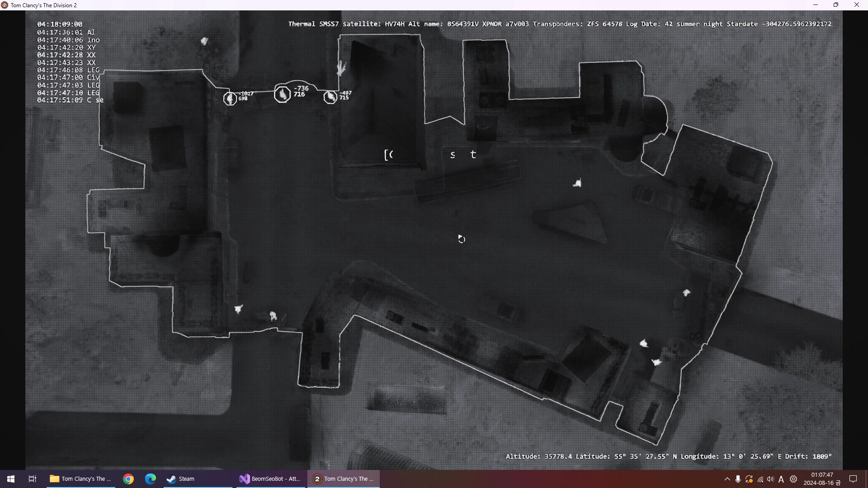The width and height of the screenshot is (868, 488).
Task: Click the settings gear in system tray
Action: pos(793,479)
